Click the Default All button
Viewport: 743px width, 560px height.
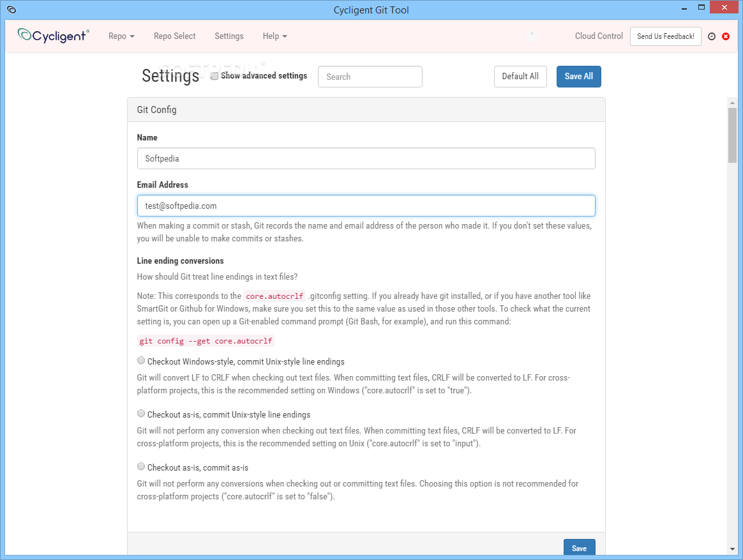point(520,77)
